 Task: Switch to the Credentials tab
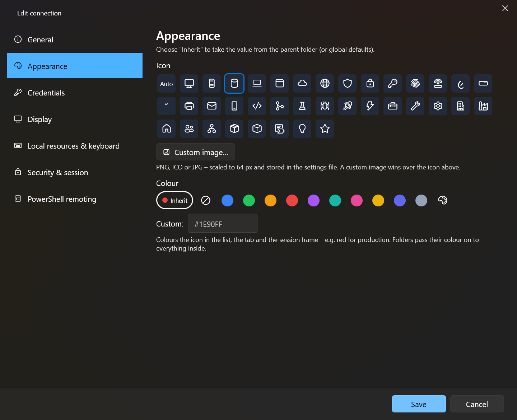click(x=75, y=93)
